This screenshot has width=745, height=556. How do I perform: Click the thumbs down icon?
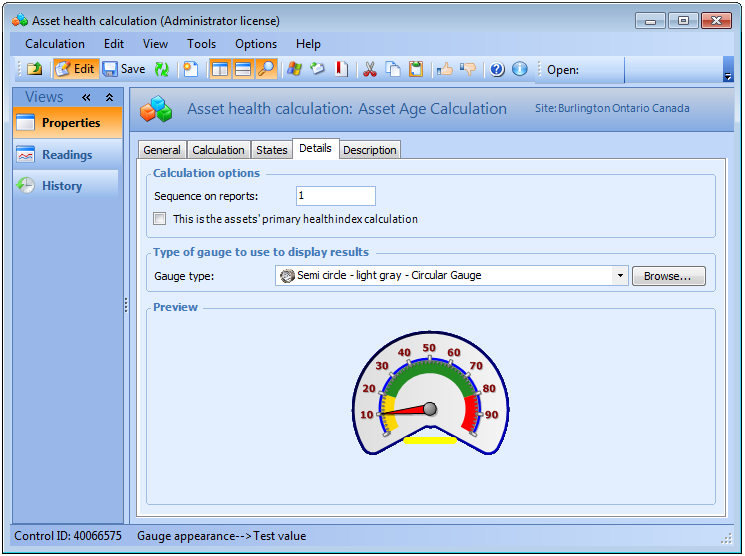(468, 70)
